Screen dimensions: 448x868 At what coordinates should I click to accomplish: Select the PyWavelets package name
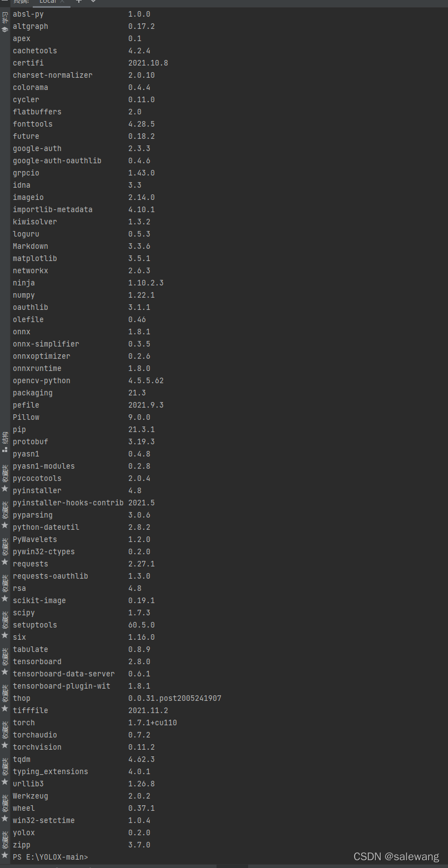click(35, 539)
